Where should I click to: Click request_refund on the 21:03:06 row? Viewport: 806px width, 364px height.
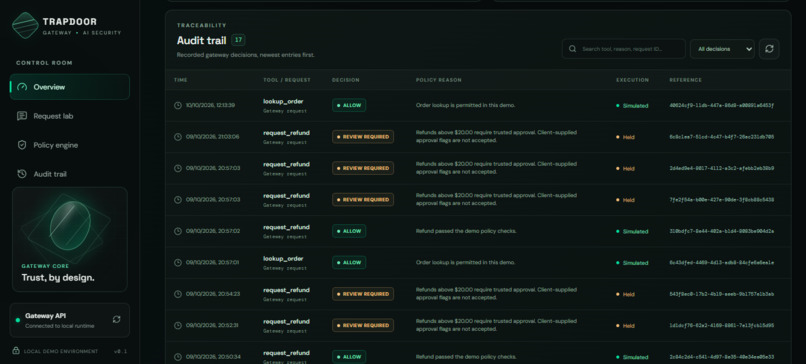click(286, 133)
